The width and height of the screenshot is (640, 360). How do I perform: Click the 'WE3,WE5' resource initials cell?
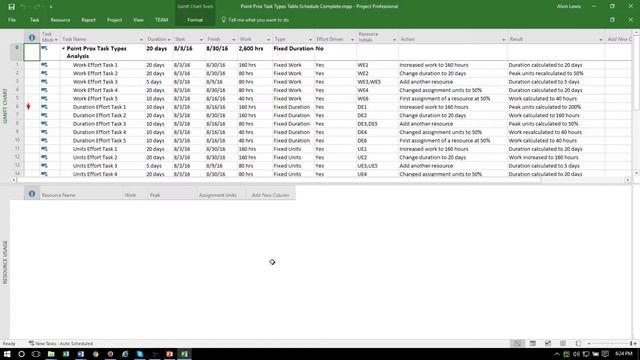377,82
